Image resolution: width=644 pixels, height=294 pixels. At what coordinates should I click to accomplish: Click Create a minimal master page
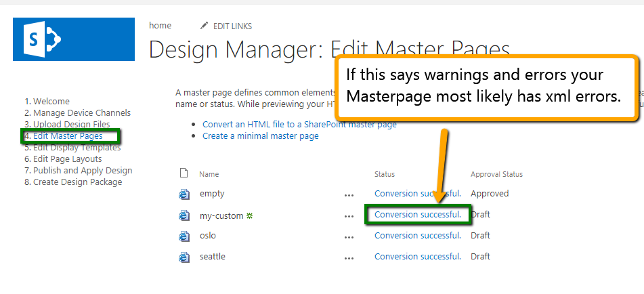pyautogui.click(x=261, y=136)
